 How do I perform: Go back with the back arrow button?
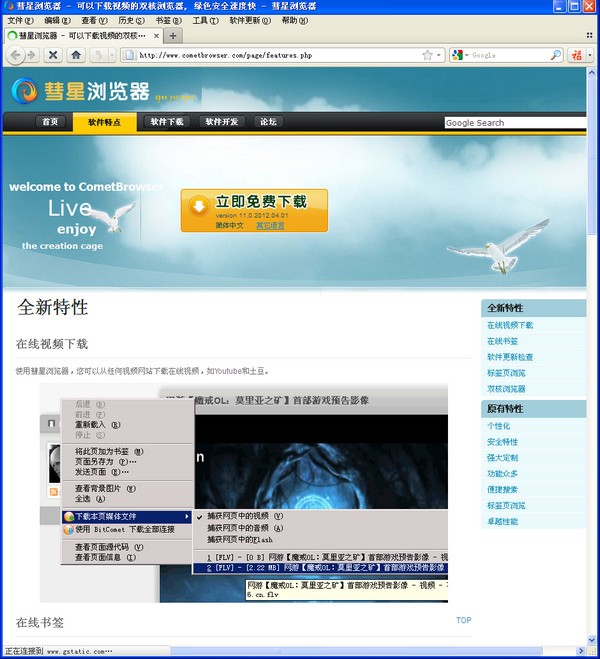point(15,55)
